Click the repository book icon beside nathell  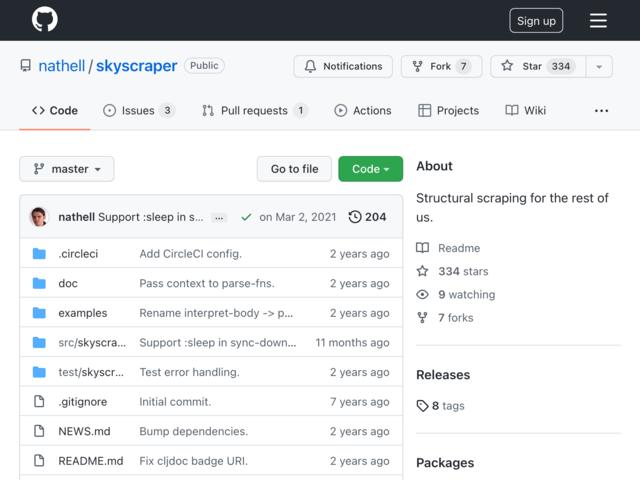25,66
